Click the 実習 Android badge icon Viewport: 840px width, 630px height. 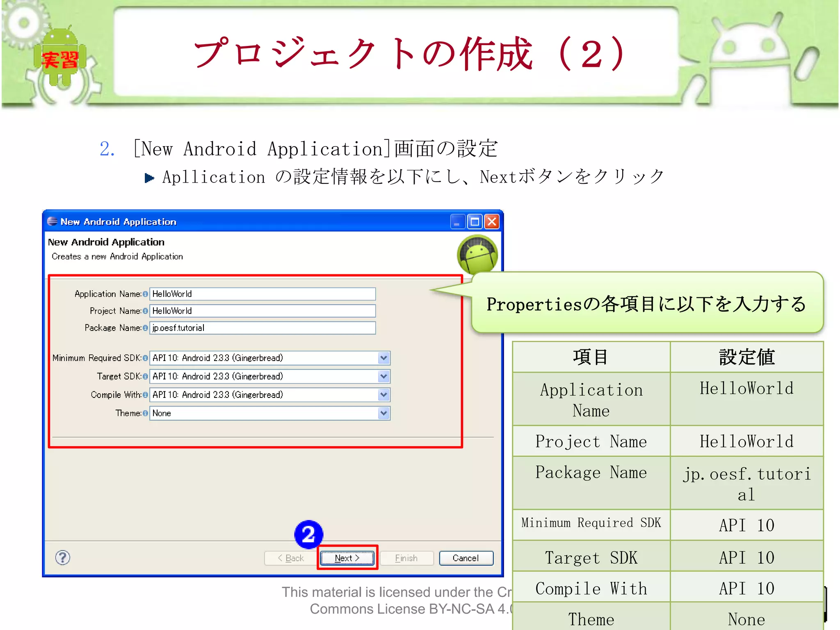click(x=60, y=57)
